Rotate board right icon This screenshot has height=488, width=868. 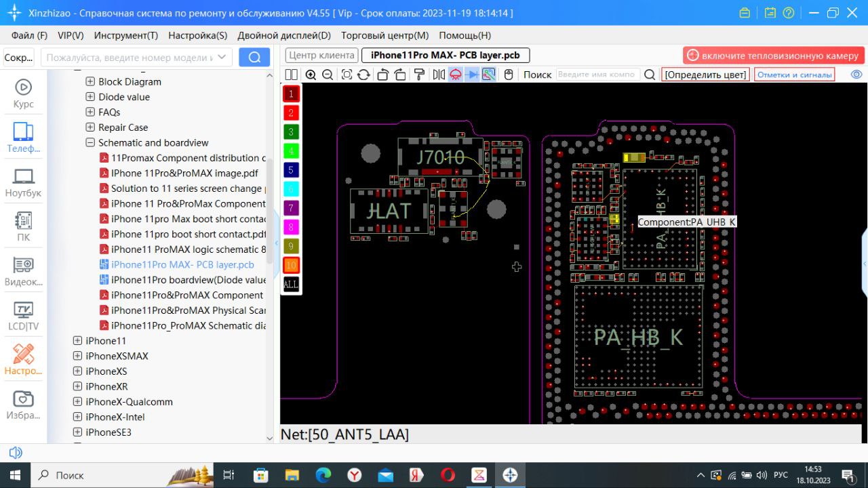[x=400, y=75]
